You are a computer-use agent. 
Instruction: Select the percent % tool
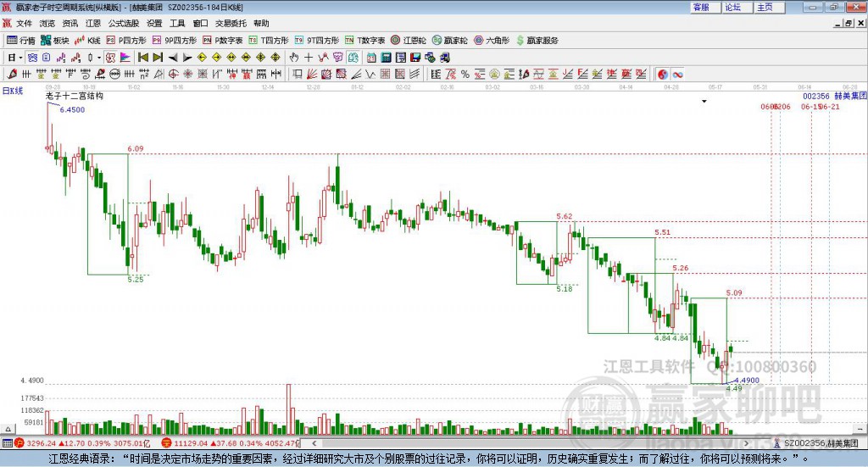(465, 74)
